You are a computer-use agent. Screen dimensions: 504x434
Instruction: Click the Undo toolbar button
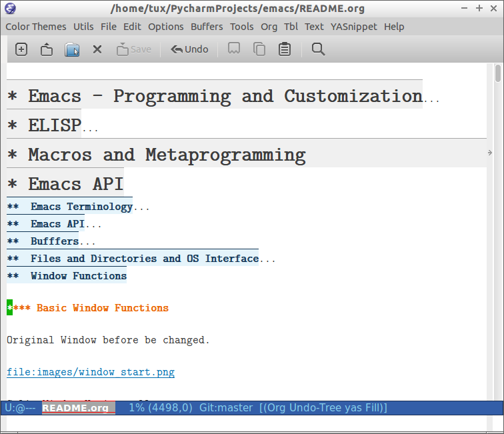(189, 49)
